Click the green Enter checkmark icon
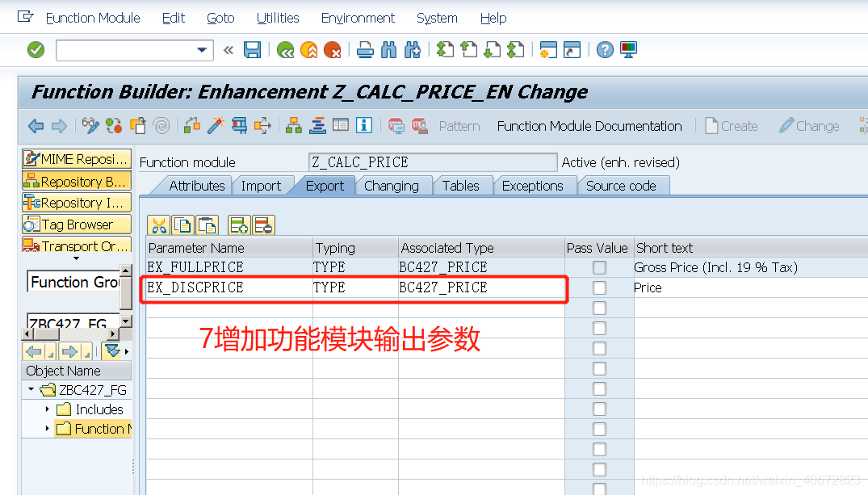This screenshot has width=868, height=495. point(36,50)
